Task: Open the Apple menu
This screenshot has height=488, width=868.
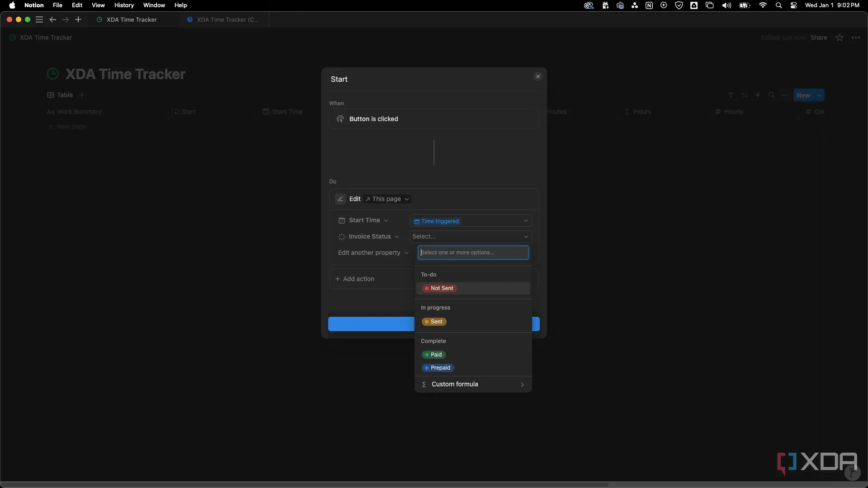Action: tap(12, 5)
